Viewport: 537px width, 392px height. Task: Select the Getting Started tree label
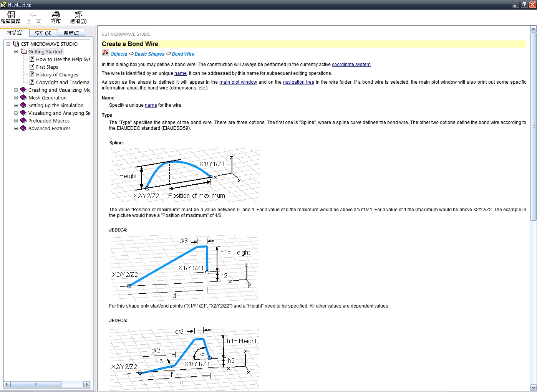pos(45,52)
